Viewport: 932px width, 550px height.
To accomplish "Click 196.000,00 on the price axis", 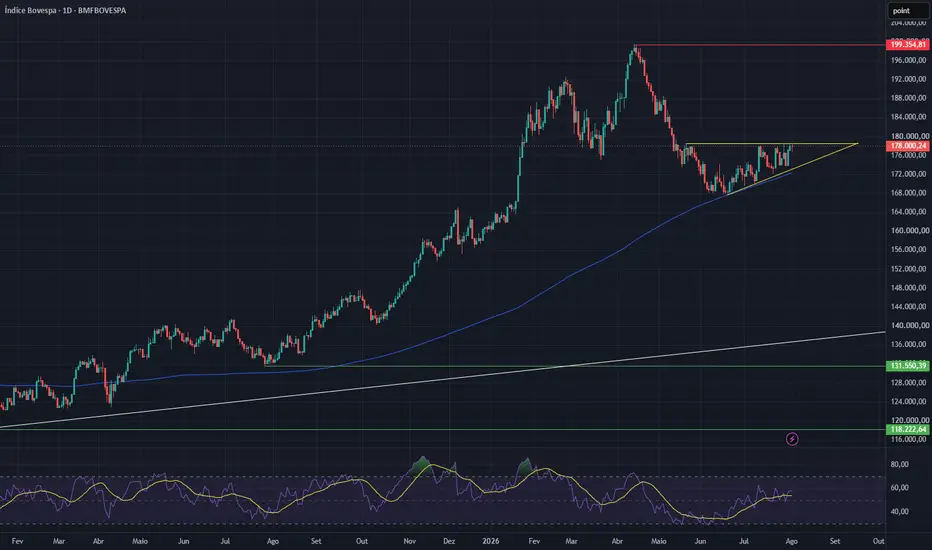I will [x=908, y=60].
